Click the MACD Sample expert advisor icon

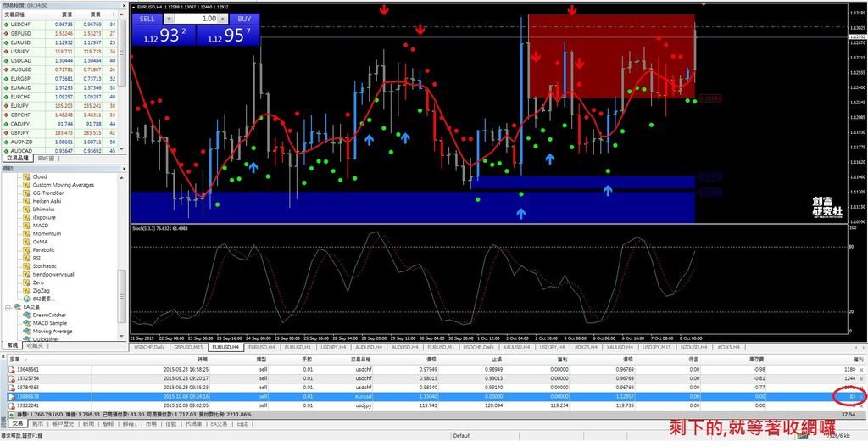pyautogui.click(x=26, y=323)
